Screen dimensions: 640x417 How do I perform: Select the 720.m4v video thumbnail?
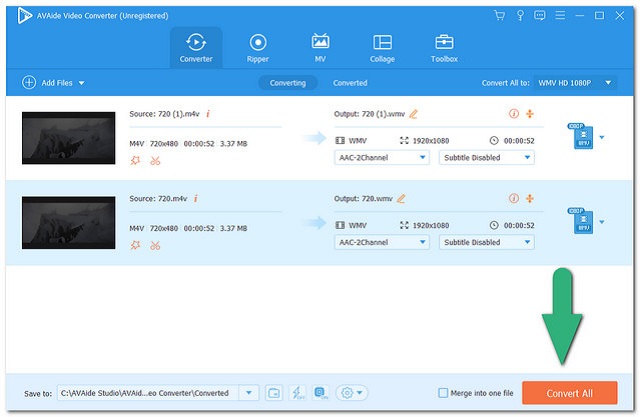pos(69,223)
